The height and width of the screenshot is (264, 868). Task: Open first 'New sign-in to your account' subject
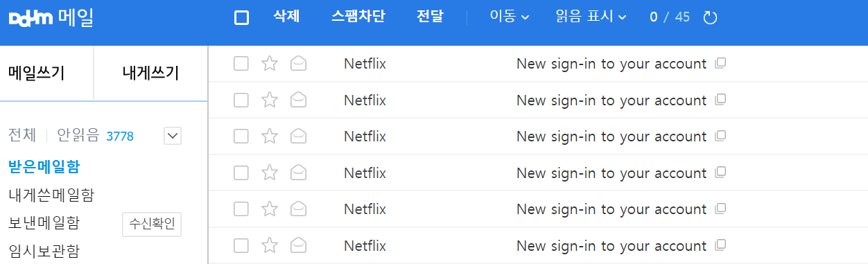click(x=611, y=64)
